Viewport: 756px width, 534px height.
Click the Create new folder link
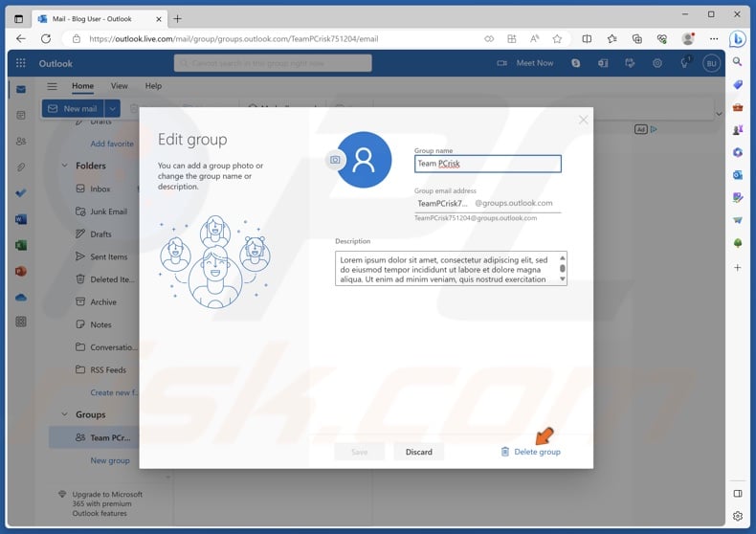coord(114,392)
